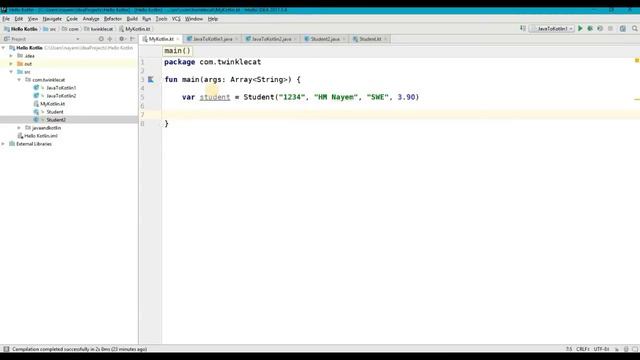The image size is (640, 360).
Task: Close the Student2.java tab
Action: click(x=344, y=39)
